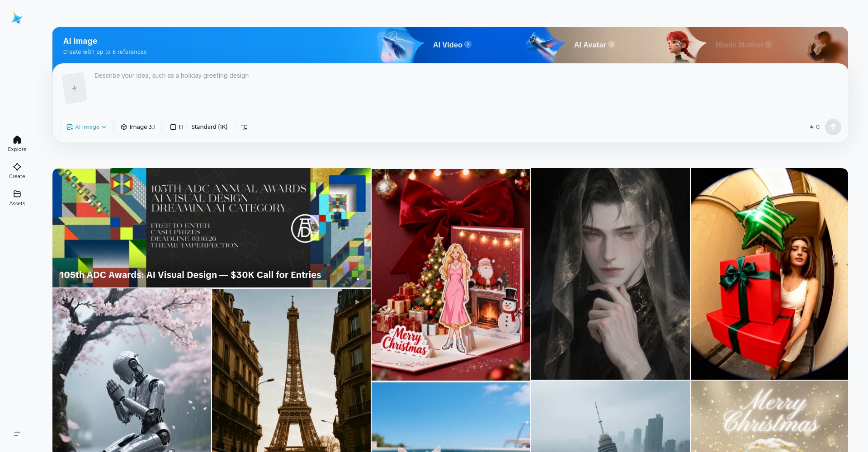This screenshot has width=868, height=452.
Task: Open the Create section in sidebar
Action: 17,170
